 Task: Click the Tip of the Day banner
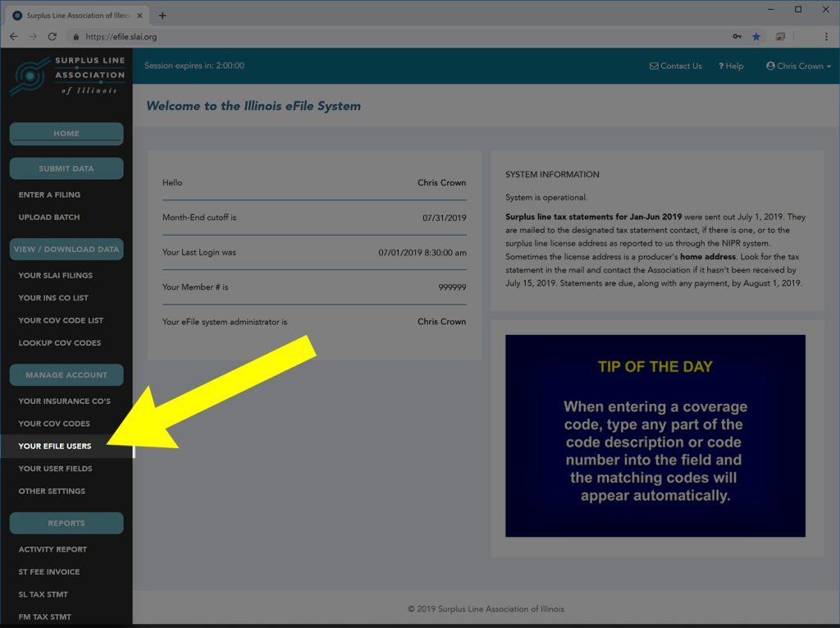click(655, 435)
